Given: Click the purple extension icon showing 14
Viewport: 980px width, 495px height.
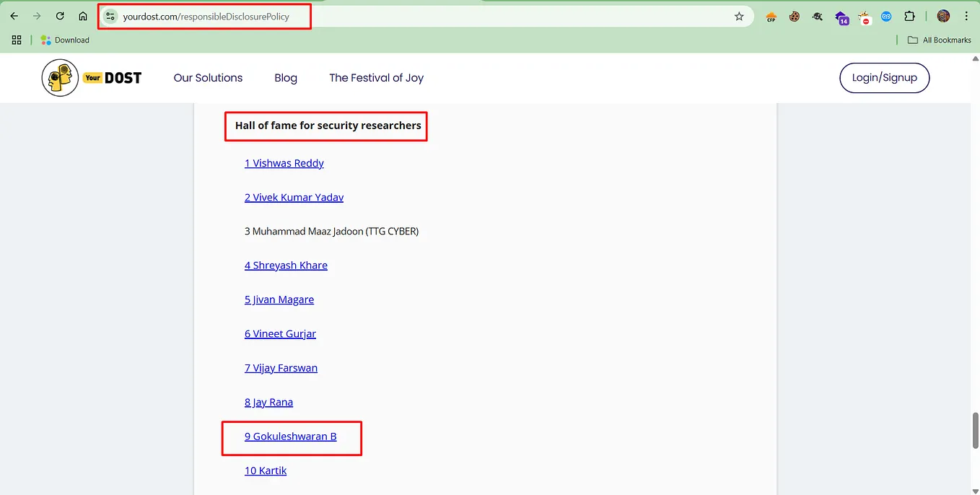Looking at the screenshot, I should (841, 16).
